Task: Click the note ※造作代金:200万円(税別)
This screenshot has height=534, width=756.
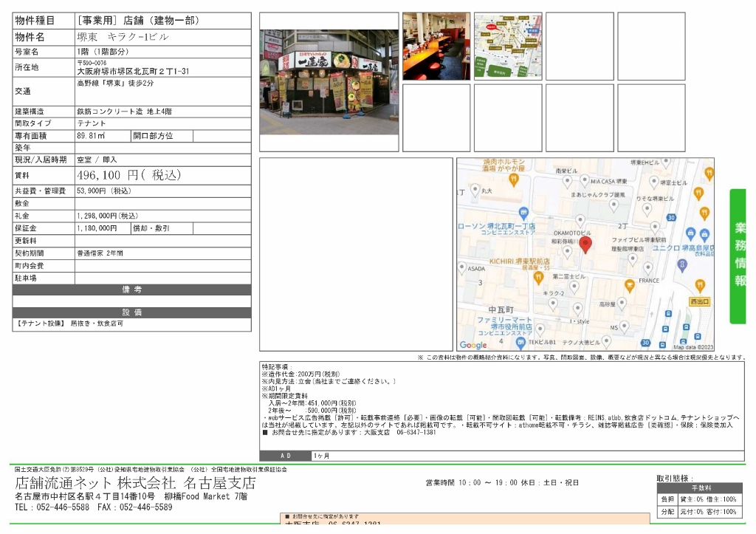Action: [x=301, y=374]
